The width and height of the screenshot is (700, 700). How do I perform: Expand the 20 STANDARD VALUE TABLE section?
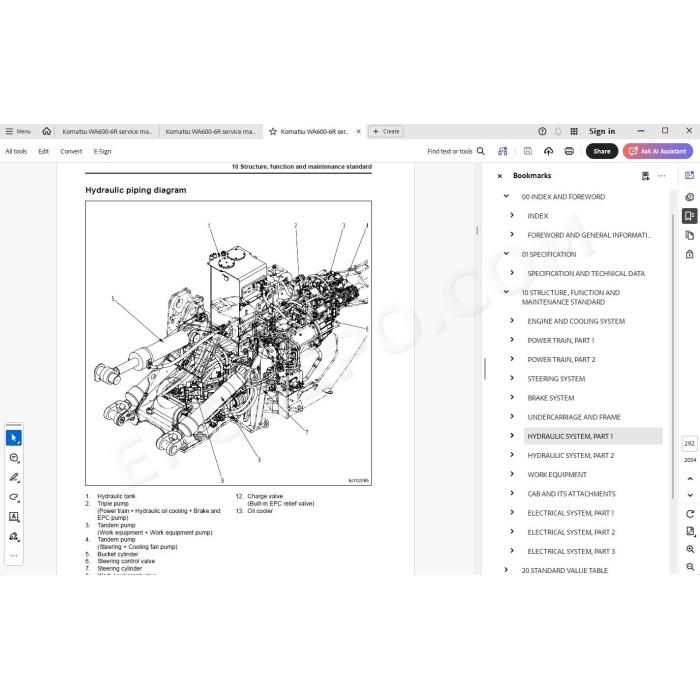[x=506, y=570]
